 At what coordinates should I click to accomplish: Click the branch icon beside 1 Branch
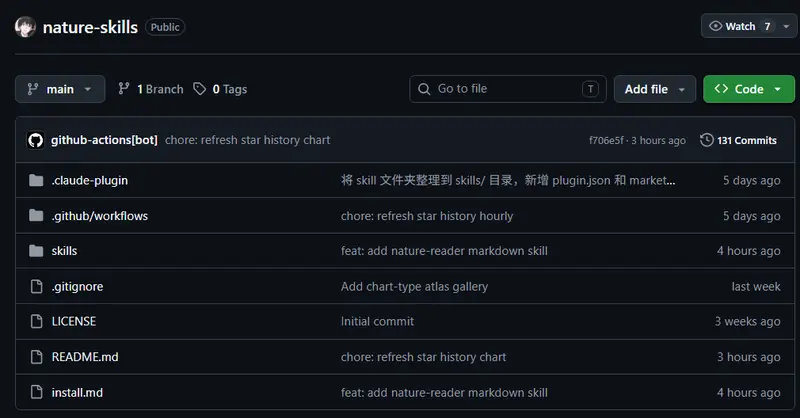coord(123,89)
